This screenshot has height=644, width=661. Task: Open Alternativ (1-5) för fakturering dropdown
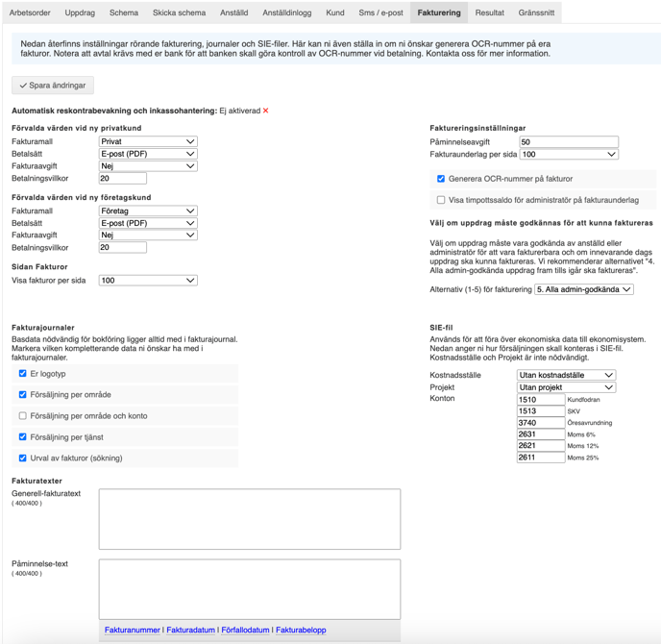[x=584, y=289]
